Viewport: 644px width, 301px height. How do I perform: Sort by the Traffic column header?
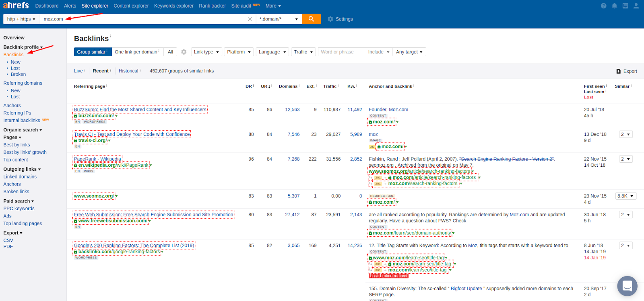(331, 86)
